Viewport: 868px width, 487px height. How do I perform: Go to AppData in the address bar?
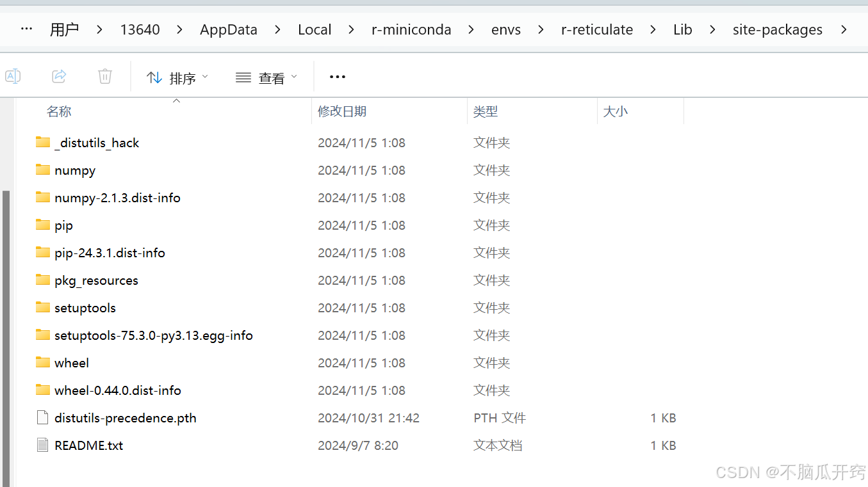229,29
